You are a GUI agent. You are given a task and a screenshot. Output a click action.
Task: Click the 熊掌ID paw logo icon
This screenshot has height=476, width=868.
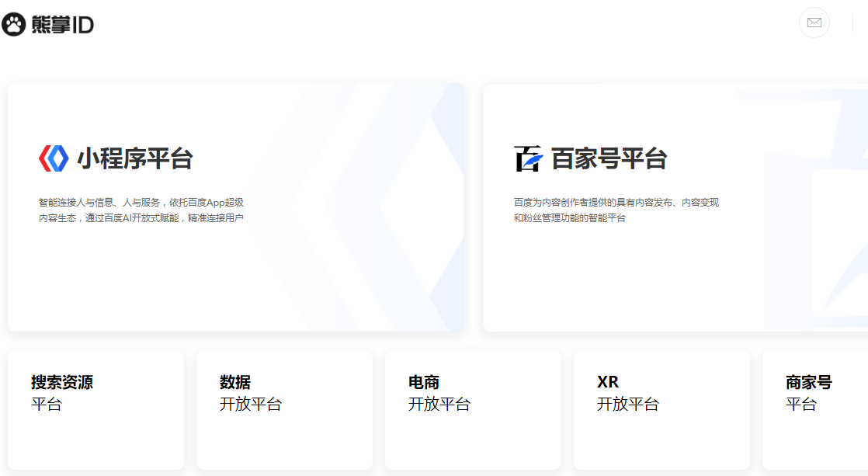point(14,24)
